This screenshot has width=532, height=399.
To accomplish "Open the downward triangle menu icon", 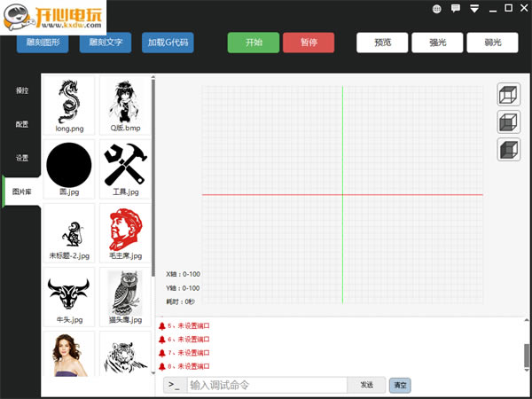I will [474, 9].
